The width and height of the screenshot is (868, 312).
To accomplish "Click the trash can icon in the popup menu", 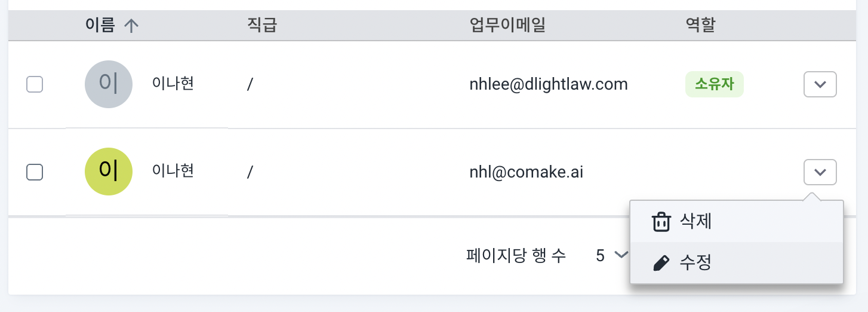I will click(x=661, y=222).
